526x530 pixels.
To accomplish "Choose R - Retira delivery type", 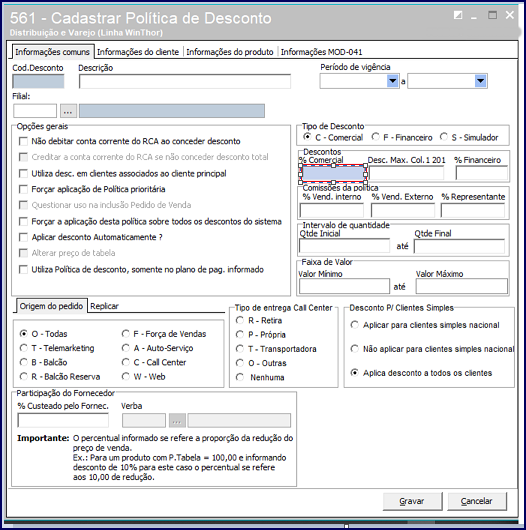I will [x=240, y=320].
